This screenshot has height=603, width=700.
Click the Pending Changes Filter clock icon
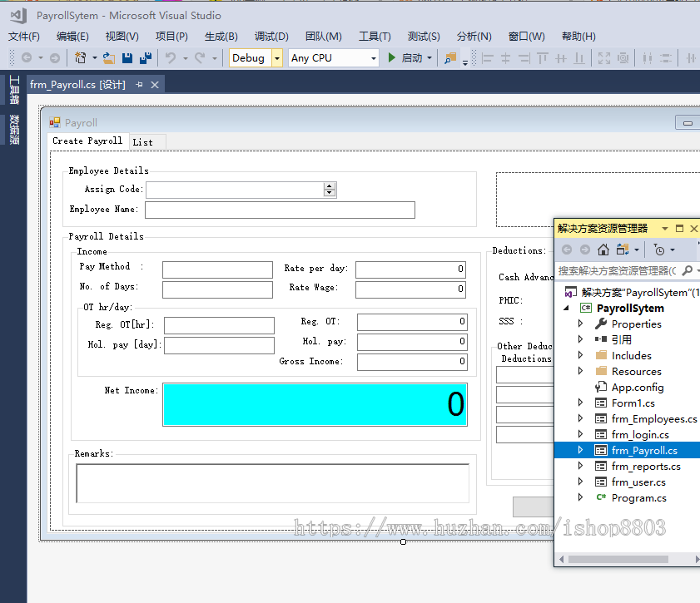click(x=659, y=250)
